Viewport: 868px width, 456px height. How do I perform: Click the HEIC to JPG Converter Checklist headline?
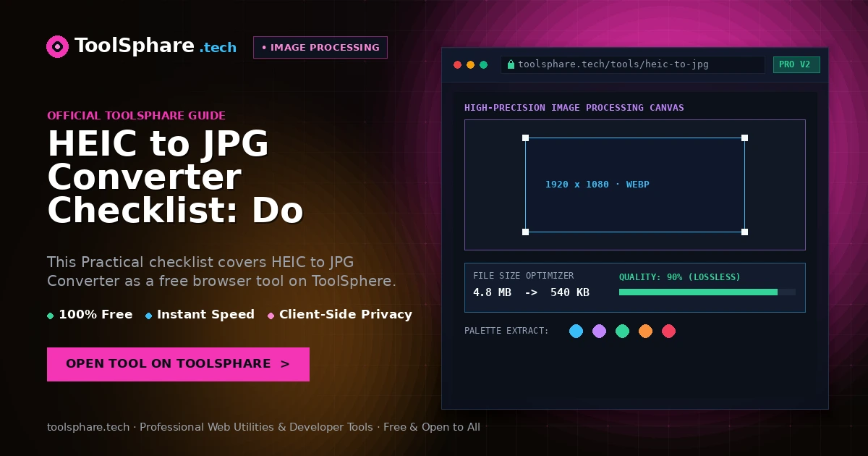tap(175, 178)
